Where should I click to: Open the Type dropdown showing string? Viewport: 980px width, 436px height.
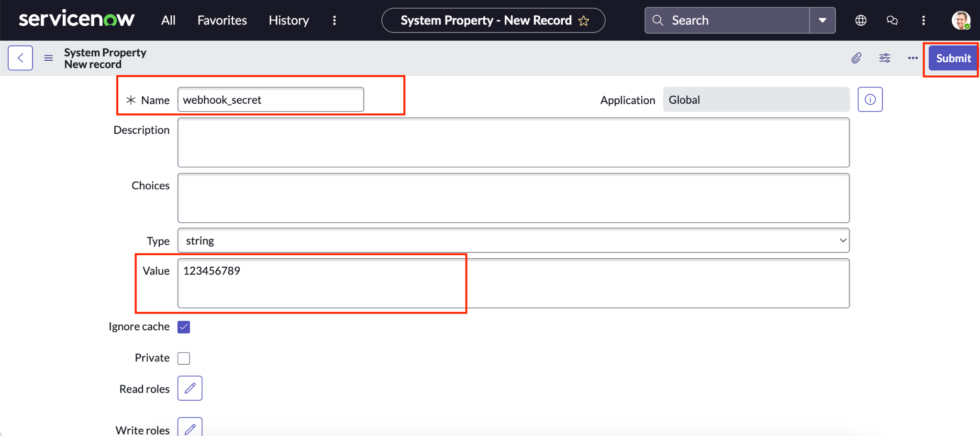click(512, 240)
